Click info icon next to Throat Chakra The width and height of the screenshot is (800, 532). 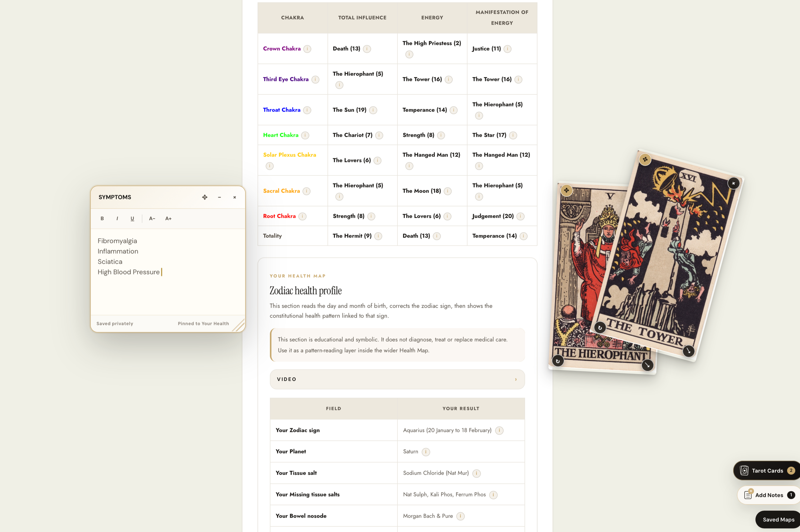(x=307, y=110)
